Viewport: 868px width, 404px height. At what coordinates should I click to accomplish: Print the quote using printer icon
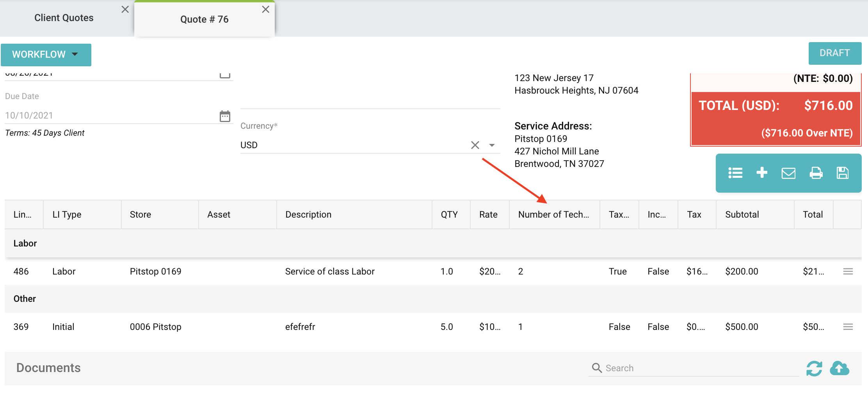pos(816,173)
